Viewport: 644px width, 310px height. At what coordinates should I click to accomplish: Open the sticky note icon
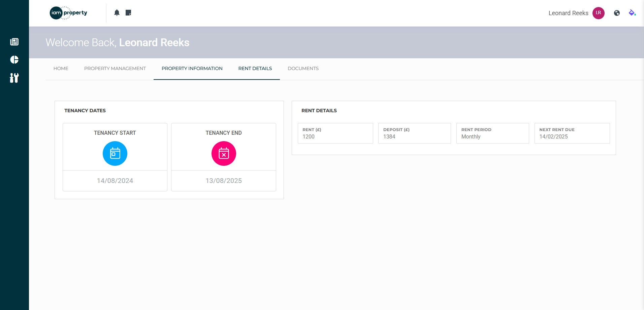click(128, 13)
